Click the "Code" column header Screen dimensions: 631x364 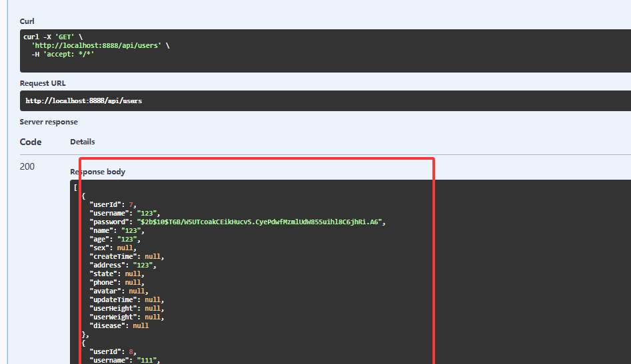point(31,142)
